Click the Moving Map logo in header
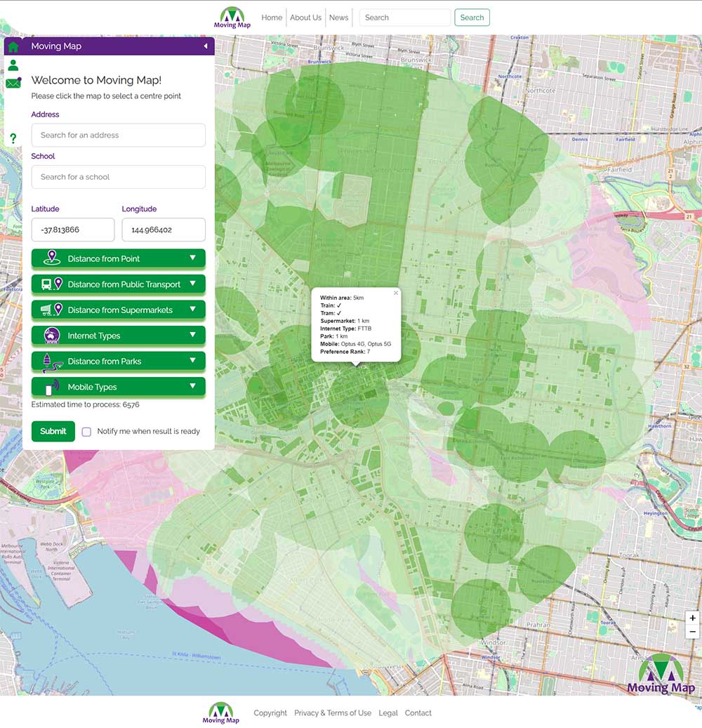702x728 pixels. coord(232,18)
